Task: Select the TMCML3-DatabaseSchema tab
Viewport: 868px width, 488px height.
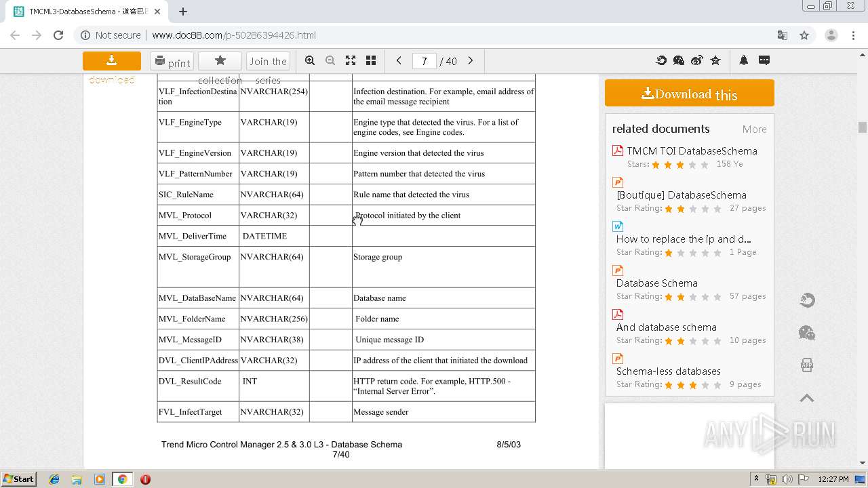Action: pos(87,12)
